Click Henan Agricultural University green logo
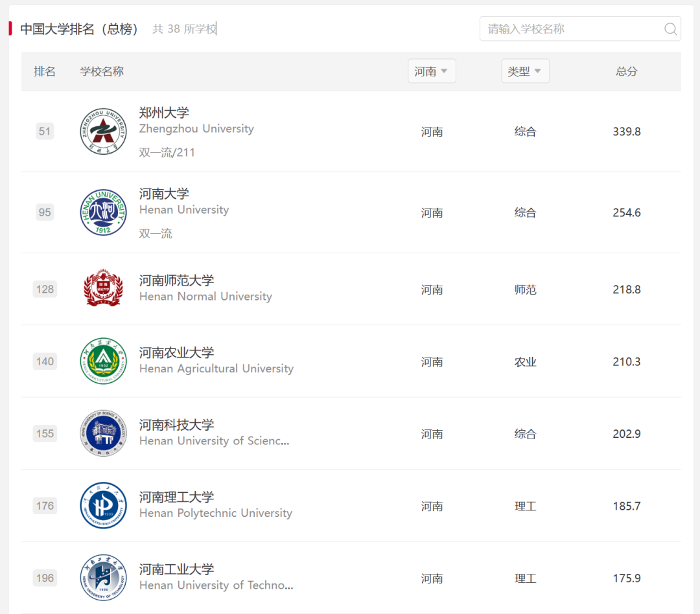This screenshot has height=614, width=700. click(103, 361)
